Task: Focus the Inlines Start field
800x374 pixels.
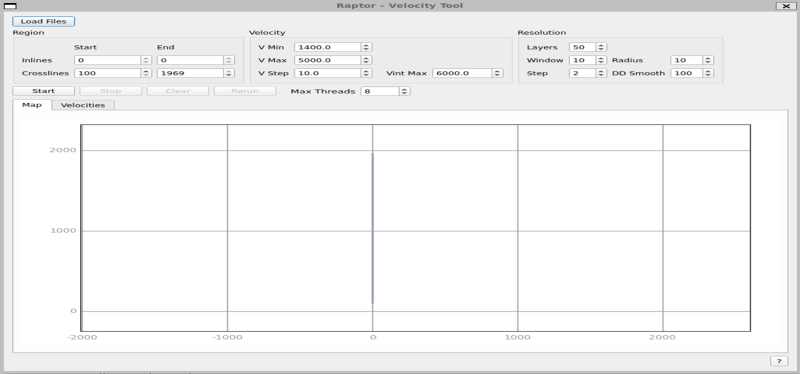Action: click(108, 60)
